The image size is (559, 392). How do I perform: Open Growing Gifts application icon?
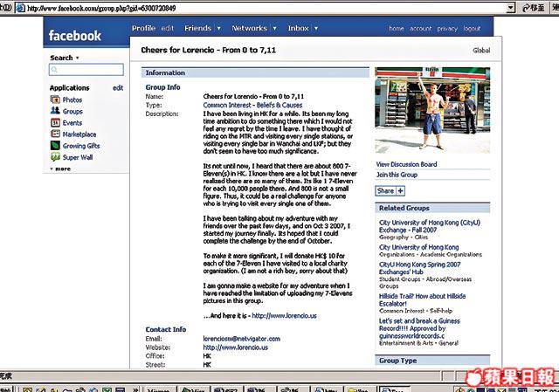(x=55, y=146)
